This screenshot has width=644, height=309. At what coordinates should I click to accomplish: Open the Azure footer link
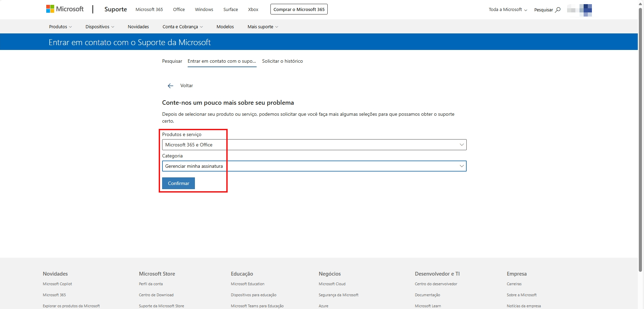tap(324, 306)
